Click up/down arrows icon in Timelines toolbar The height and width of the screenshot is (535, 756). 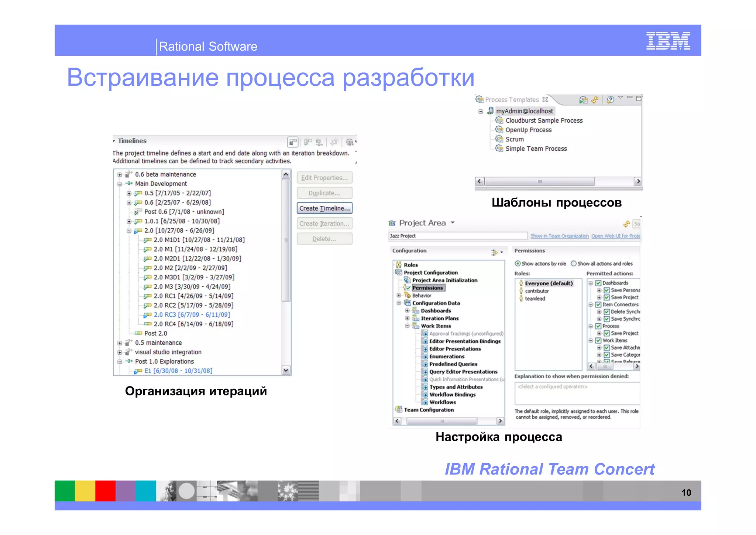tap(334, 142)
